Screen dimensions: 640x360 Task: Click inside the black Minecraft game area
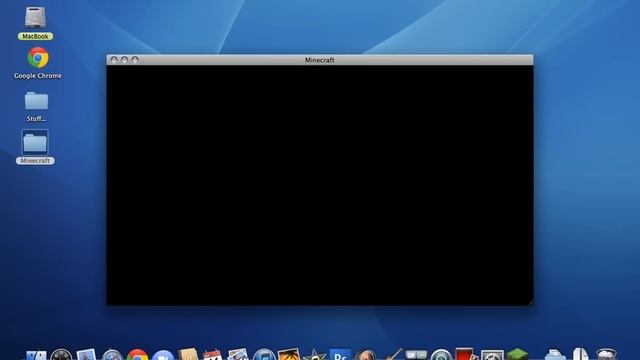click(320, 185)
